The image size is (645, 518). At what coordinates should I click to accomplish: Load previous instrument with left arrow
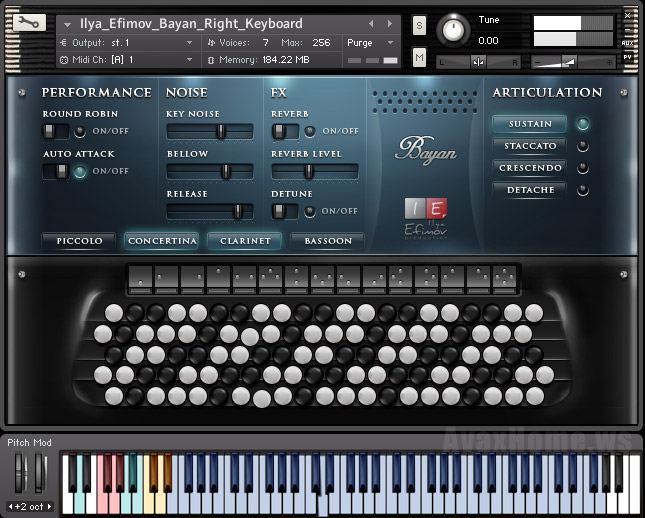point(371,24)
